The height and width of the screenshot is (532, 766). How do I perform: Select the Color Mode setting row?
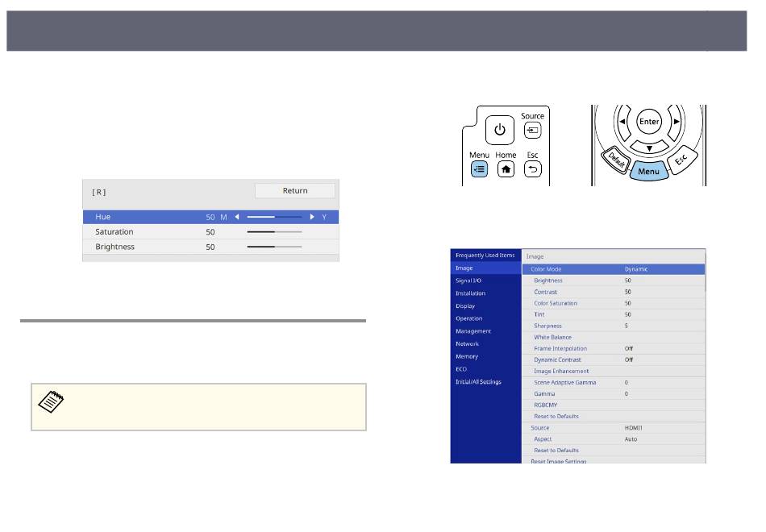(x=614, y=269)
